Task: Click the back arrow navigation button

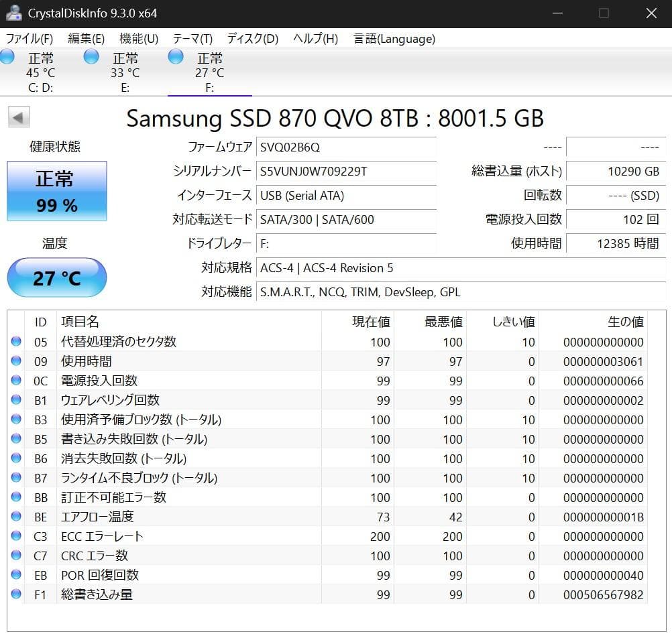Action: click(x=19, y=117)
